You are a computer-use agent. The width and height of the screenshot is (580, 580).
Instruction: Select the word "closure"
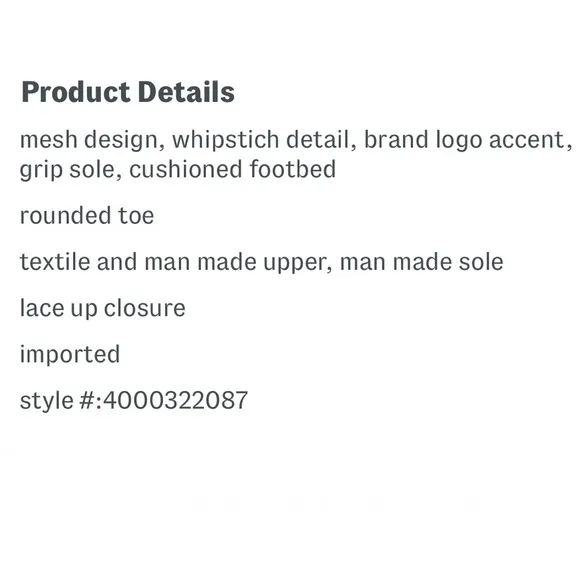coord(144,308)
